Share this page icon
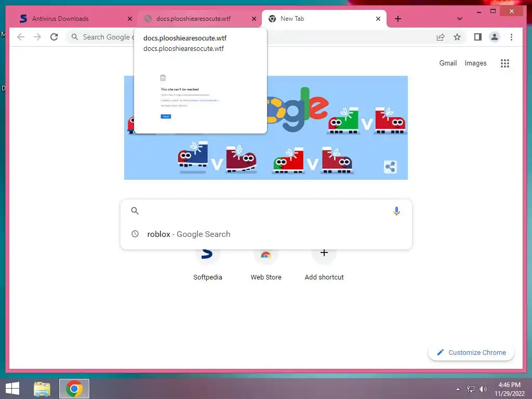 (x=441, y=37)
